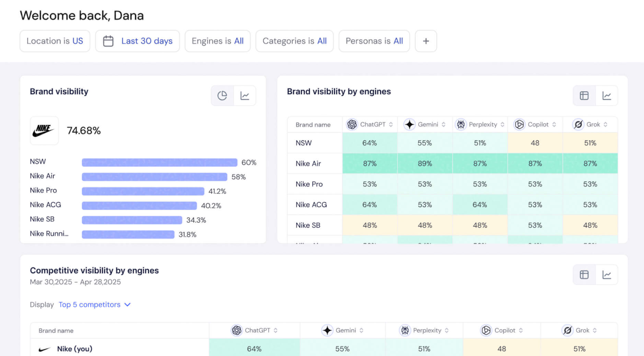Click Perplexity icon in Brand visibility by engines header
Screen dimensions: 644x356
[461, 125]
